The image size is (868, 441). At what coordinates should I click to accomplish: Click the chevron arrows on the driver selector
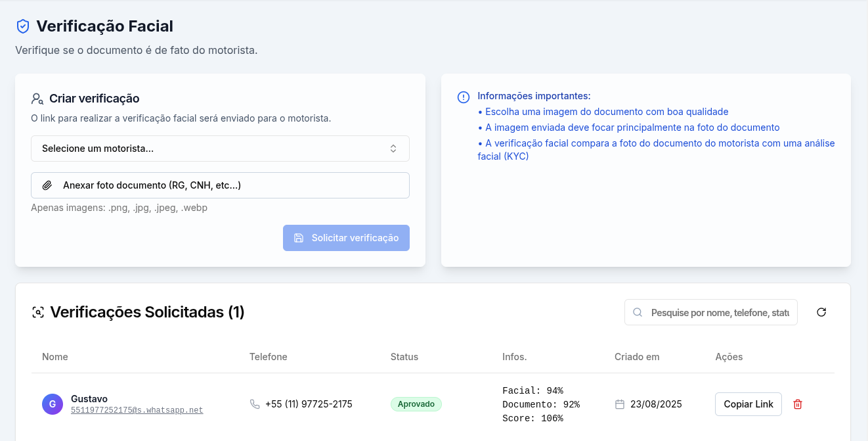coord(393,149)
